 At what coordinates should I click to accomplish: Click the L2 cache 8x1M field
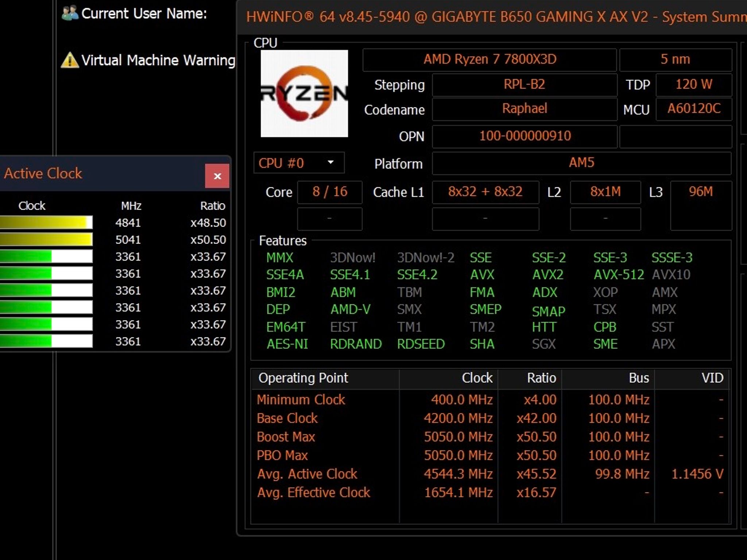[x=605, y=192]
